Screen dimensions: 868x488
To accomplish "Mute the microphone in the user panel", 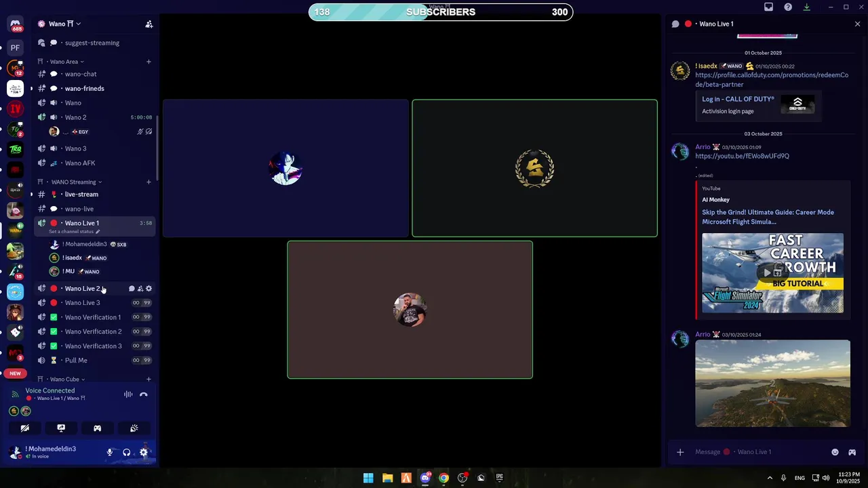I will tap(110, 452).
